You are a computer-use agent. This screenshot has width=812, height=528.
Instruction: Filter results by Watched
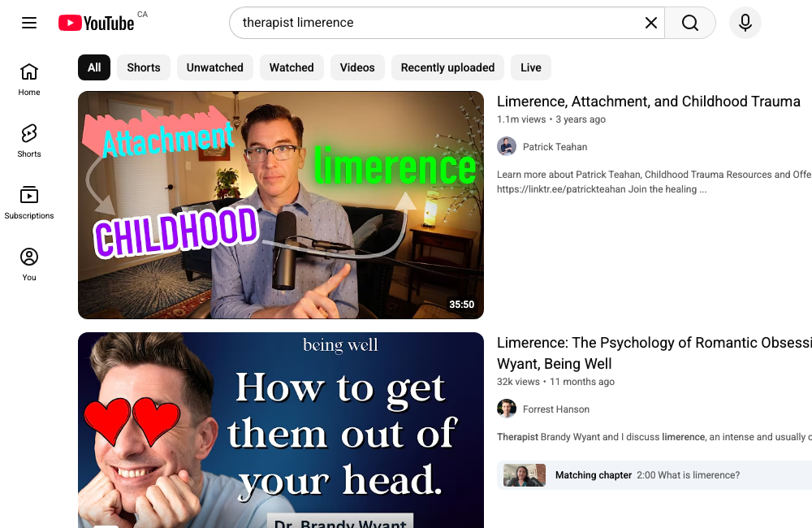292,67
